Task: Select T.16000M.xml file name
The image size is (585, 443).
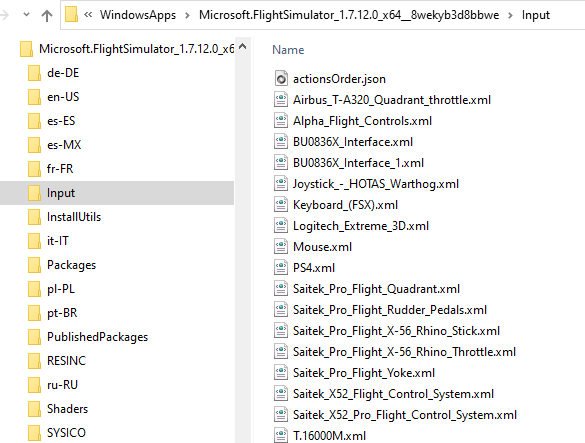Action: click(329, 436)
